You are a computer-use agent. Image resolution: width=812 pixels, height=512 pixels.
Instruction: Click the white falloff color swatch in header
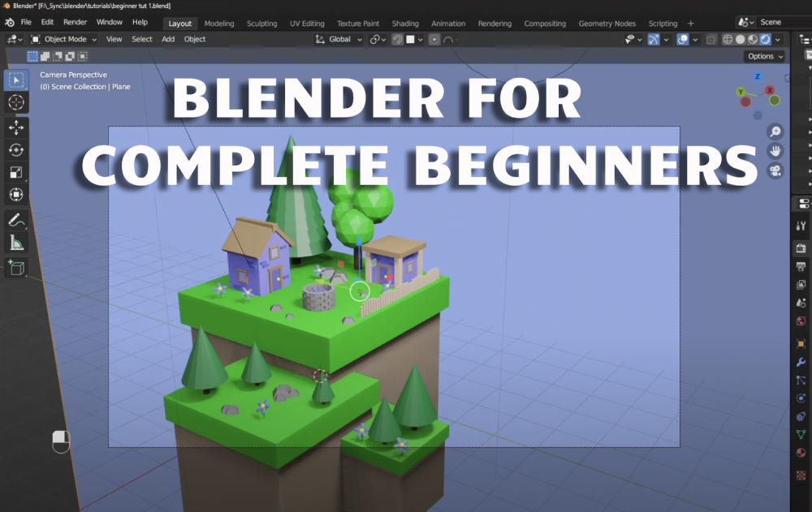point(412,39)
